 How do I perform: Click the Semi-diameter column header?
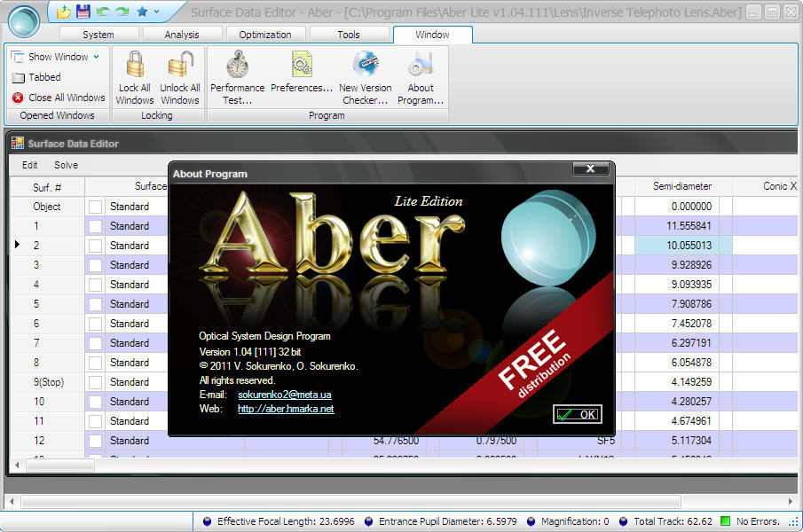[x=684, y=186]
